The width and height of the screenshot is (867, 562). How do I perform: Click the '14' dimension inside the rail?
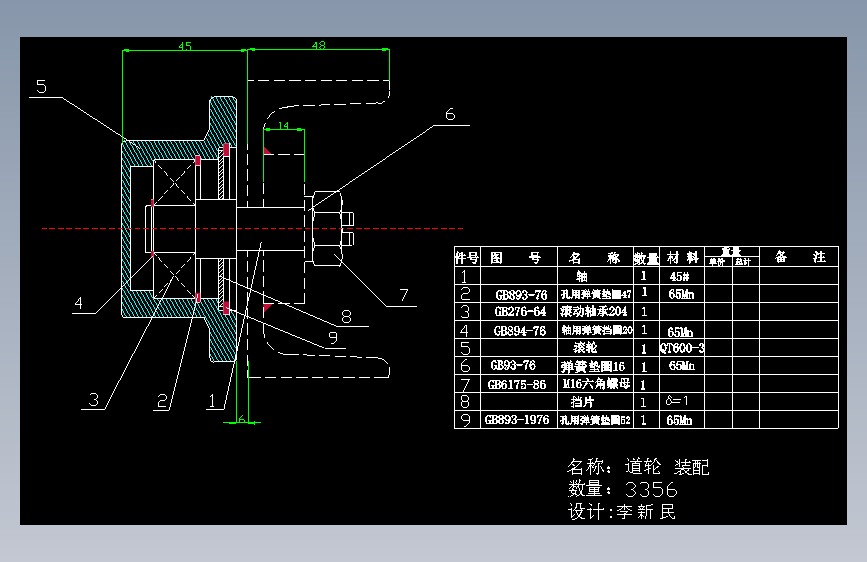tap(283, 126)
